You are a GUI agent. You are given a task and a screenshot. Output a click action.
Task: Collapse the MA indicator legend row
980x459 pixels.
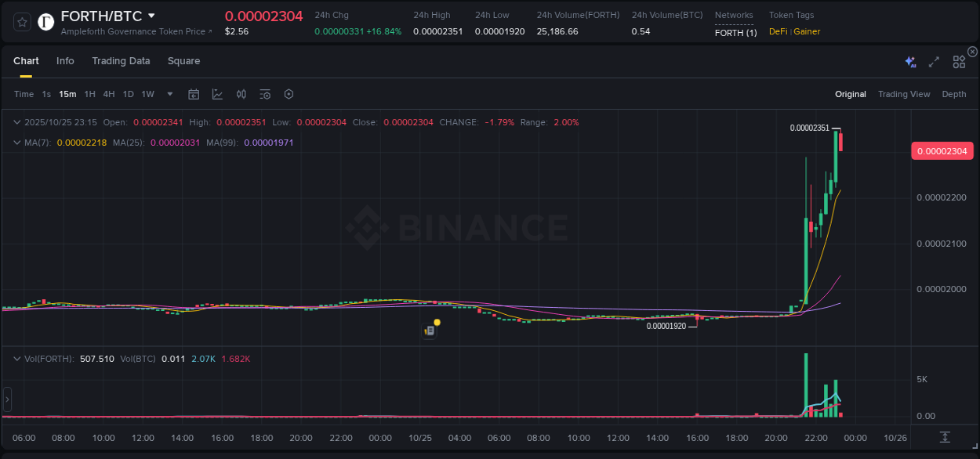point(16,143)
